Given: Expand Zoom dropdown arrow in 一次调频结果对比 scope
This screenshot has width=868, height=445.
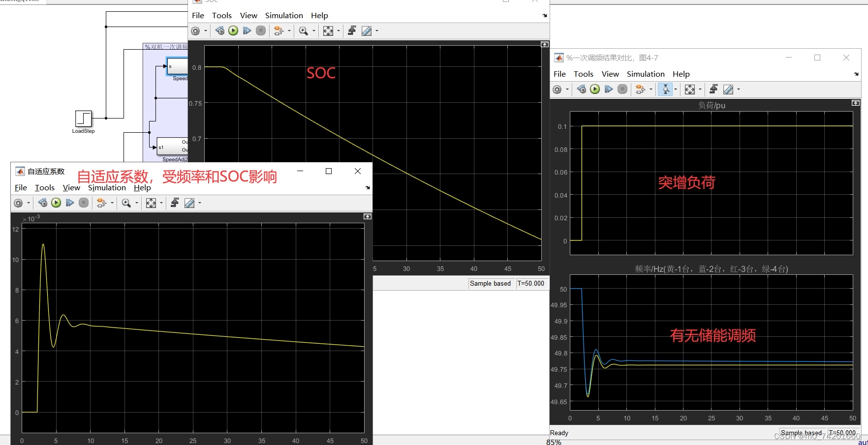Looking at the screenshot, I should [x=676, y=89].
